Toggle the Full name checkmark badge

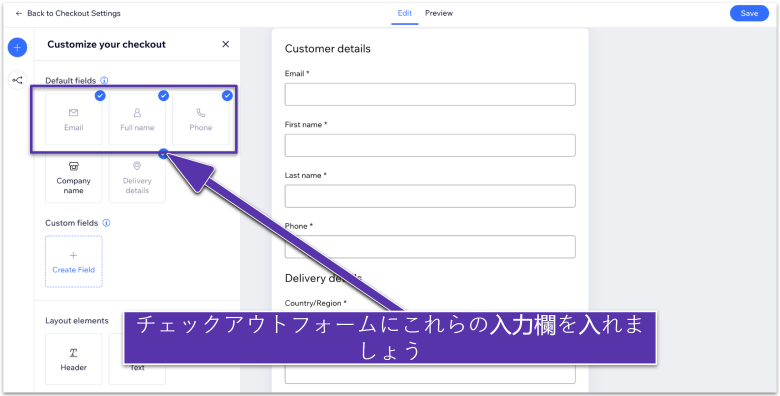163,96
